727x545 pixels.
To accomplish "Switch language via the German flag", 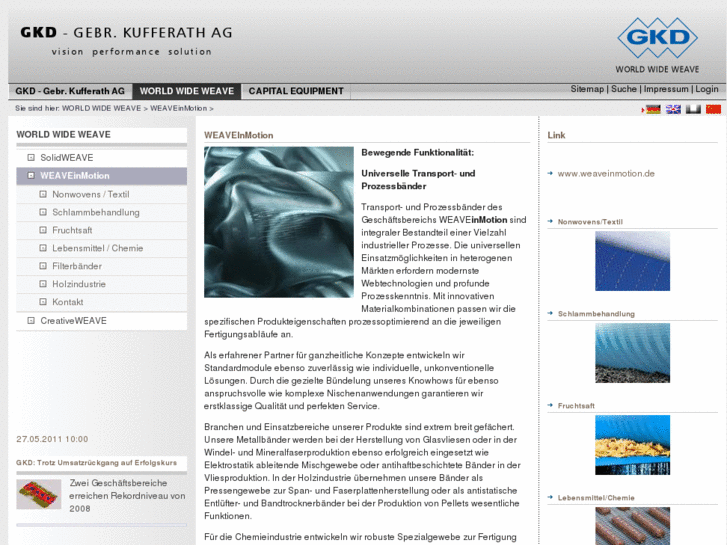I will [x=653, y=109].
